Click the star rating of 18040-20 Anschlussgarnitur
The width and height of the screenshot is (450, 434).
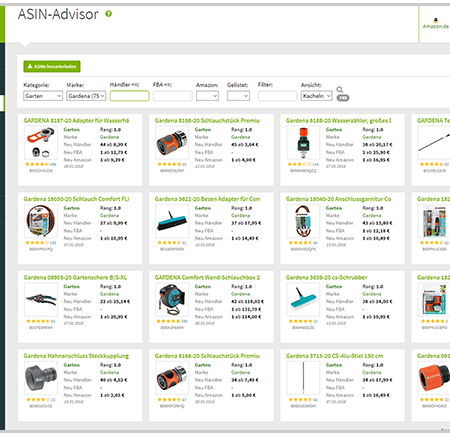pyautogui.click(x=300, y=243)
